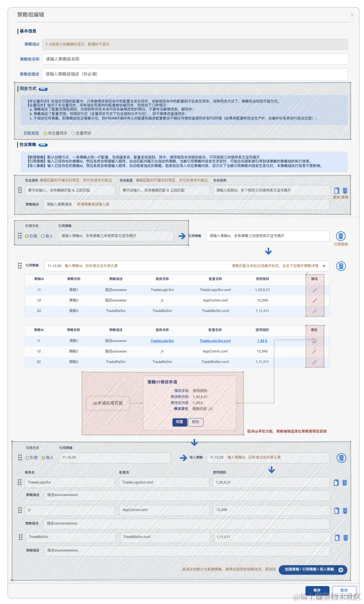This screenshot has height=604, width=364.
Task: Click the info badge next to 同步方式
Action: tap(43, 88)
